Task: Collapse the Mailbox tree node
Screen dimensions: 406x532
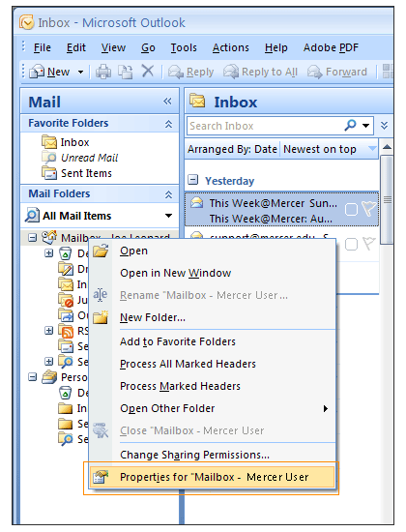Action: pos(32,238)
